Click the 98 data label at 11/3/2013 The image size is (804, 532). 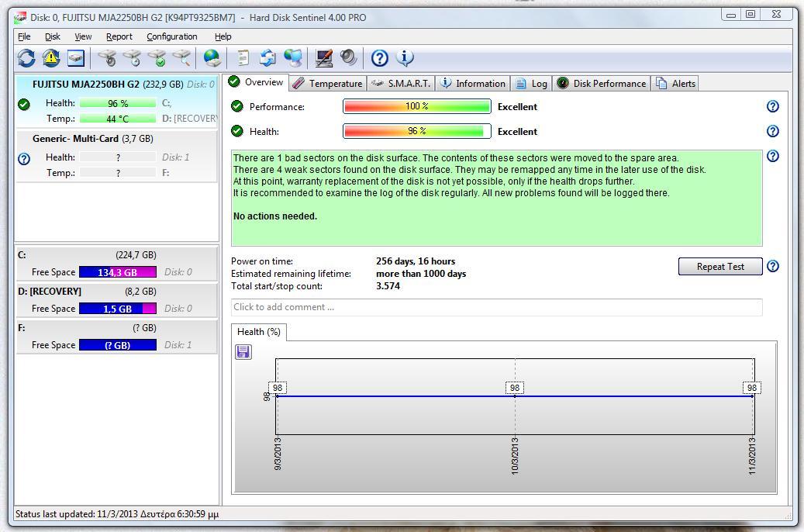click(752, 388)
